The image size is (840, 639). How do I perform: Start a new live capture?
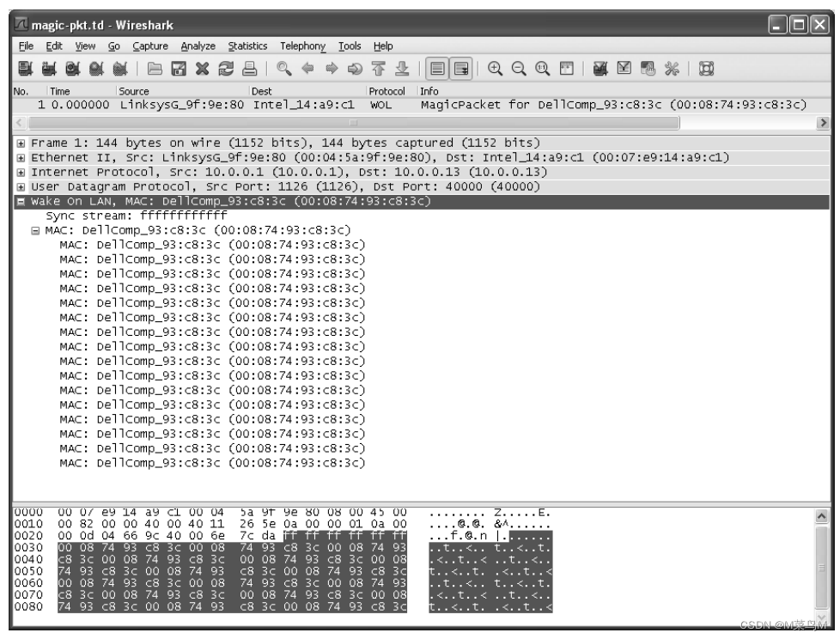click(72, 69)
